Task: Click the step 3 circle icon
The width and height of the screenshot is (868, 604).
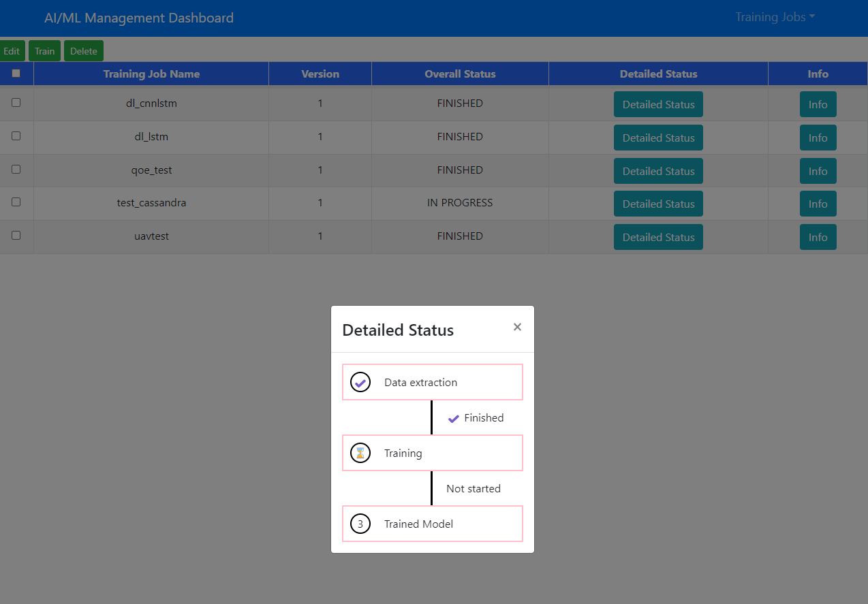Action: [360, 524]
